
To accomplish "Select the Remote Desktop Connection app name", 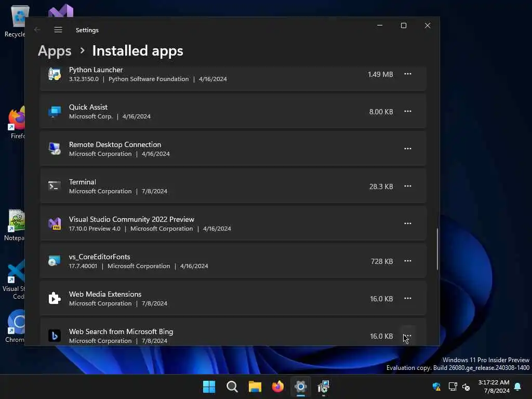I will 115,144.
